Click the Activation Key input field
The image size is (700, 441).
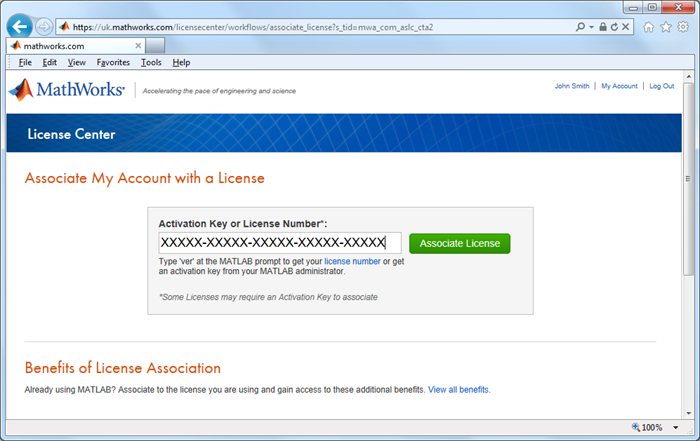click(x=279, y=243)
